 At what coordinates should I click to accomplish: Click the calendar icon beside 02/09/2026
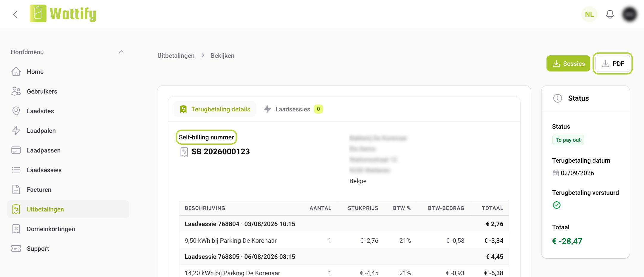[556, 173]
